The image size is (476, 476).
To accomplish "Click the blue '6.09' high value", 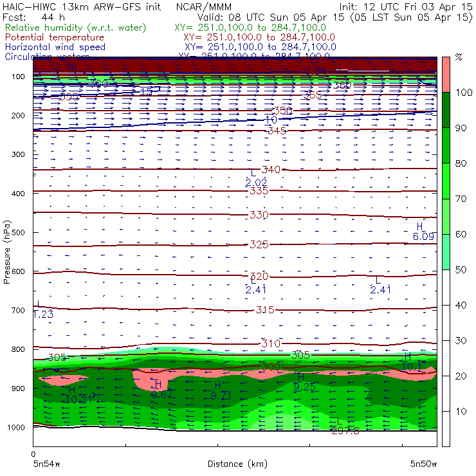I will [x=423, y=236].
